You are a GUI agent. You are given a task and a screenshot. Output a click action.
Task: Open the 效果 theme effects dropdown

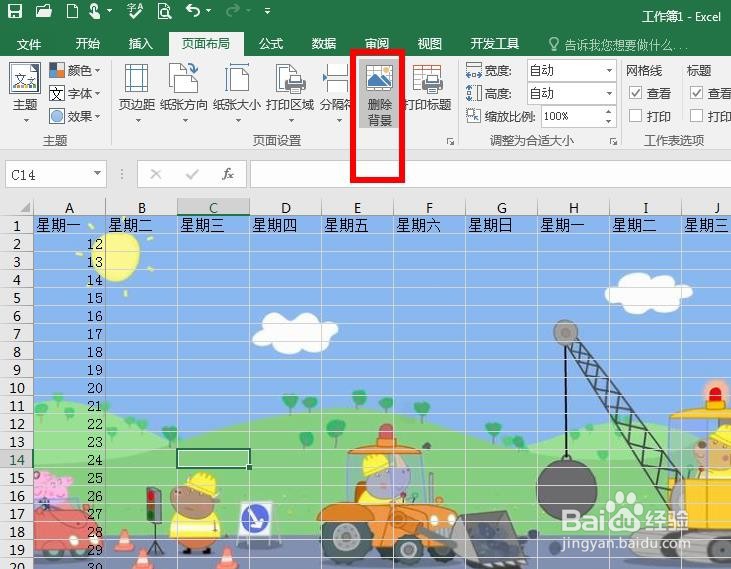[75, 116]
